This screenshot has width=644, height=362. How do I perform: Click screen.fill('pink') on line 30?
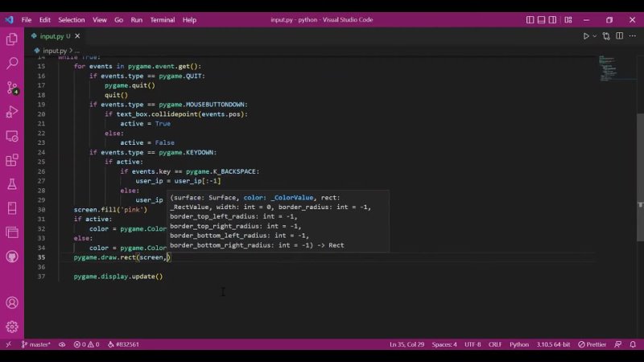pyautogui.click(x=110, y=209)
